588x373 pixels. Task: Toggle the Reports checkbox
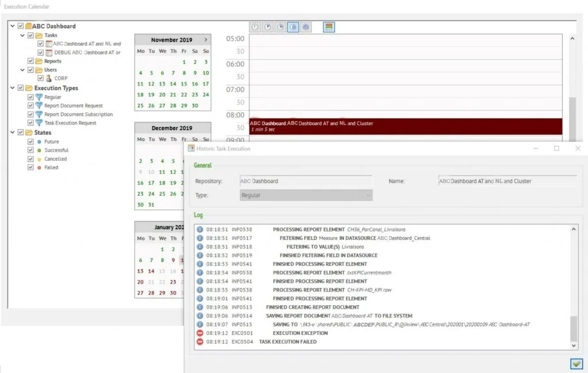31,61
